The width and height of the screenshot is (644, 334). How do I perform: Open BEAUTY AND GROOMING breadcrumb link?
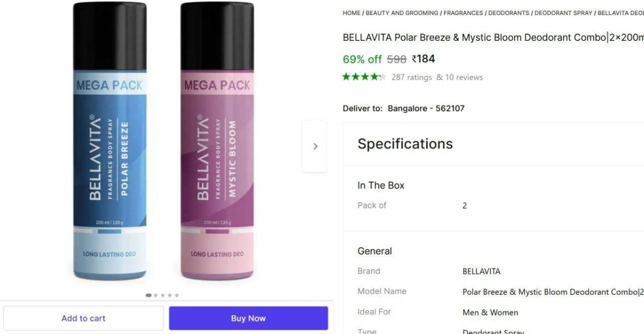402,13
